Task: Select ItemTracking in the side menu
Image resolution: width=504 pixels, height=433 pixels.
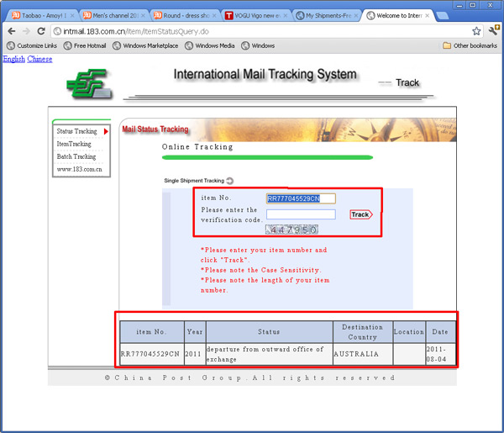Action: tap(74, 144)
